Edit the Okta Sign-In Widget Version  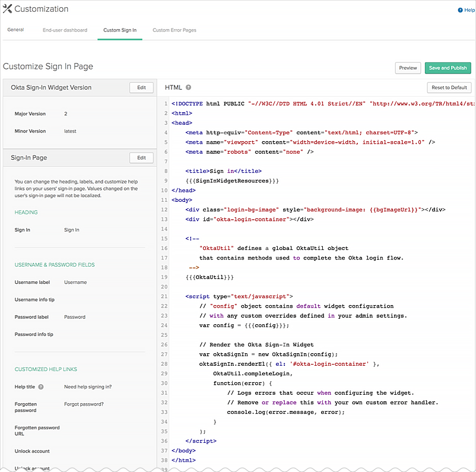(x=141, y=88)
